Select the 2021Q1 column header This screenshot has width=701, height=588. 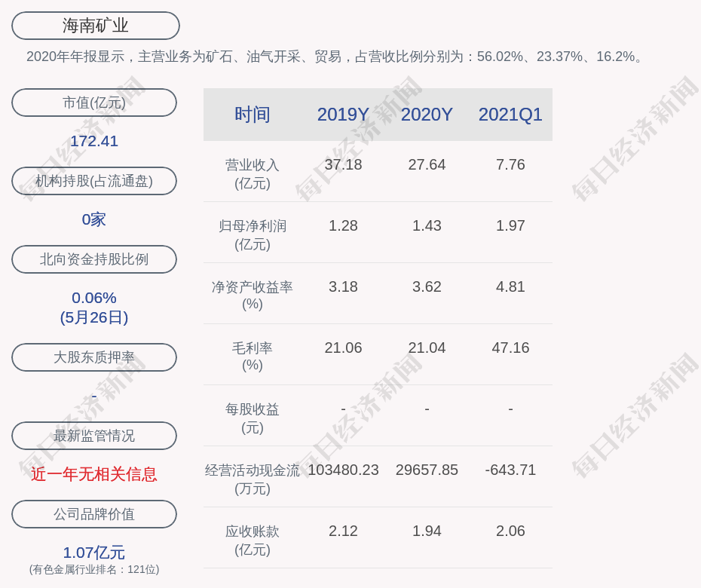point(510,115)
